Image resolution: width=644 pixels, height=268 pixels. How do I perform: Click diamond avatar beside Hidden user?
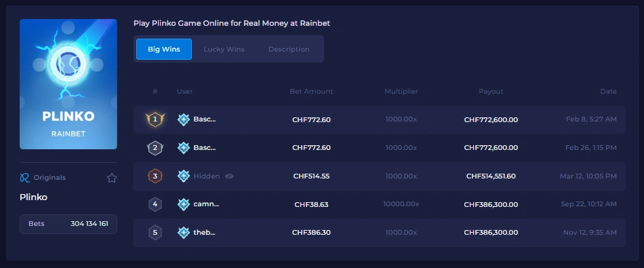(183, 176)
